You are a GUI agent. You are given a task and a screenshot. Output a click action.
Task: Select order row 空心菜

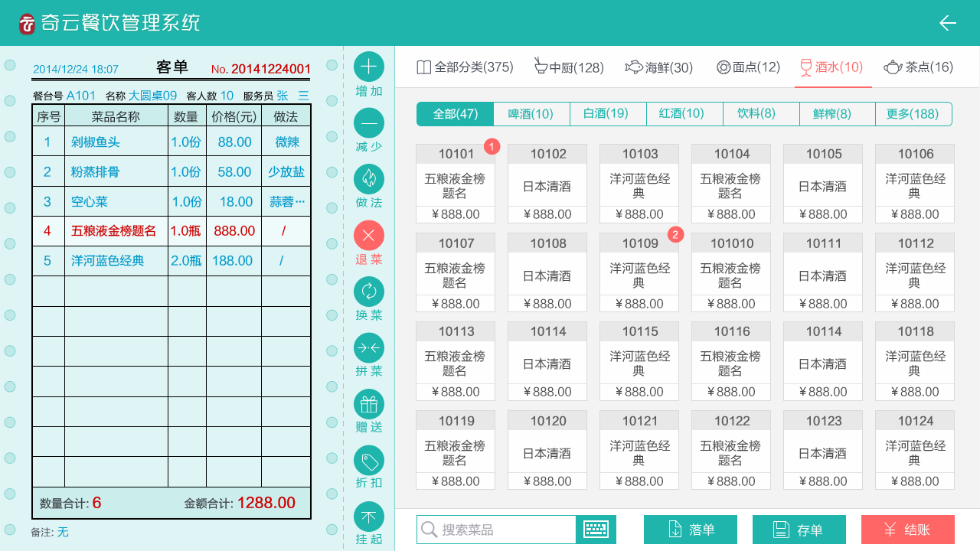171,201
